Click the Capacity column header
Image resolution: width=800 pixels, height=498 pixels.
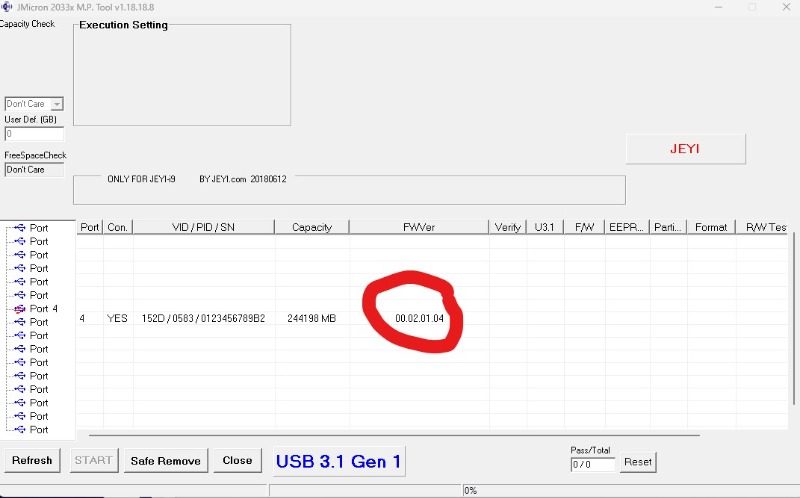[312, 227]
